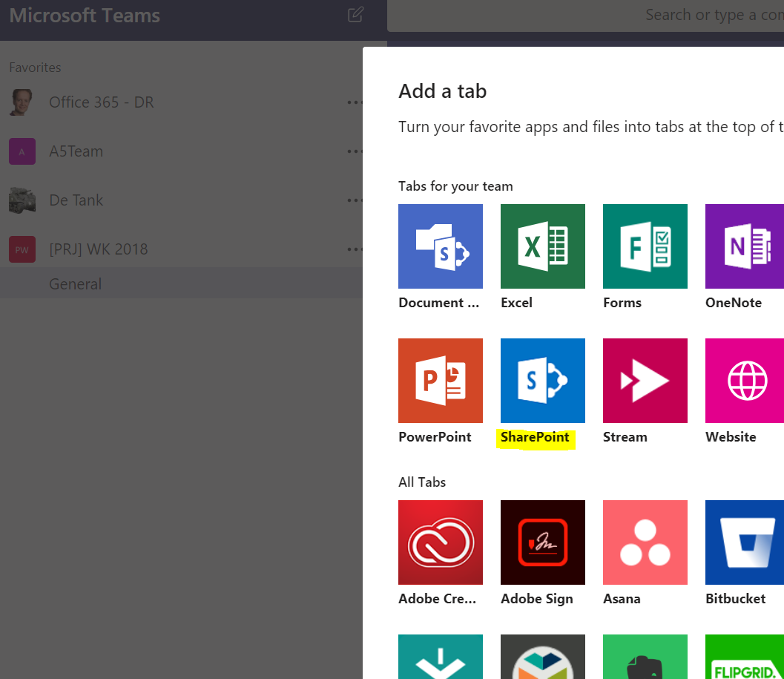Add the Document Library tab app

point(441,246)
